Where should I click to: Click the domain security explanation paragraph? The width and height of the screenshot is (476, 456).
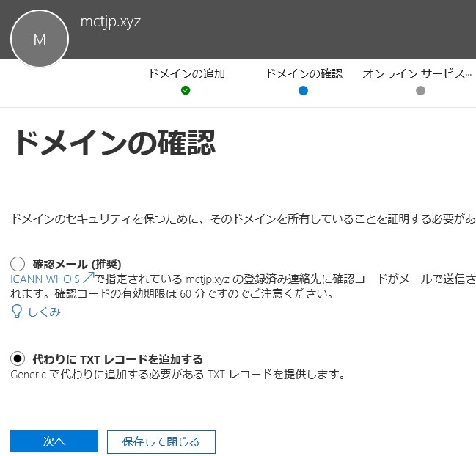tap(244, 218)
